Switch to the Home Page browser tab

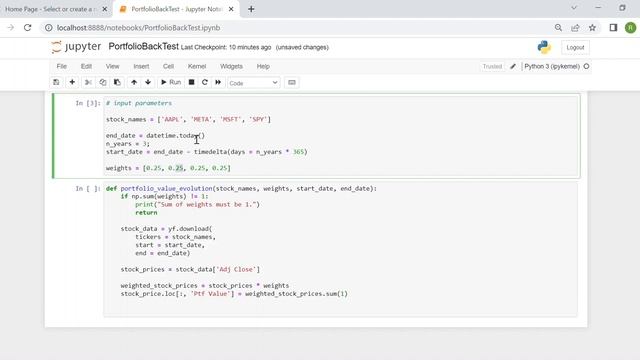coord(51,9)
